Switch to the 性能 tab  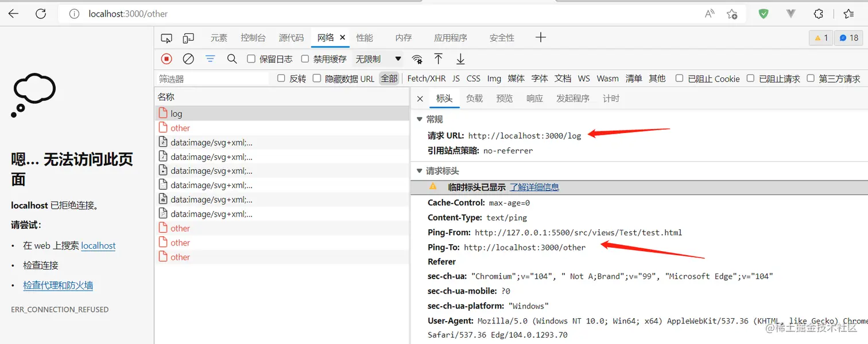[x=365, y=38]
